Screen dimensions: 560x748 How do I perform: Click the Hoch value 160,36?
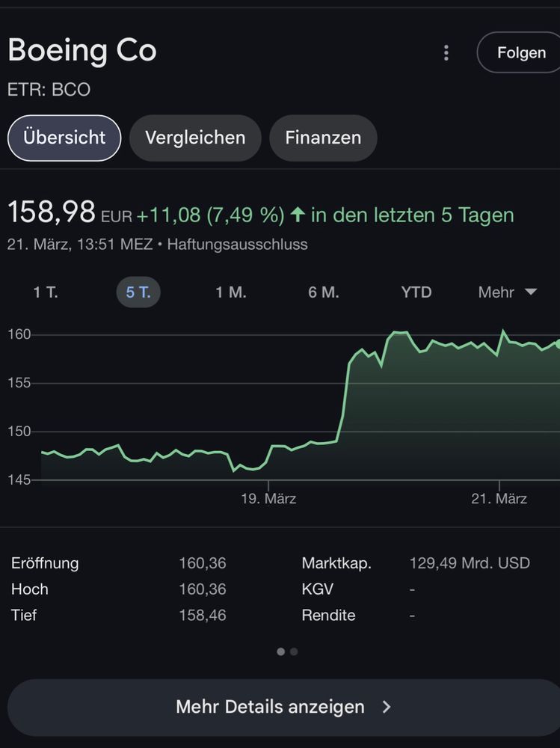point(203,589)
